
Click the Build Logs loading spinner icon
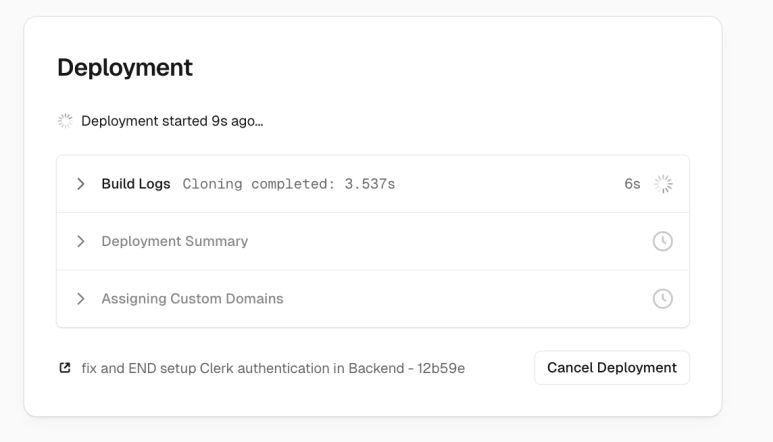pyautogui.click(x=663, y=184)
